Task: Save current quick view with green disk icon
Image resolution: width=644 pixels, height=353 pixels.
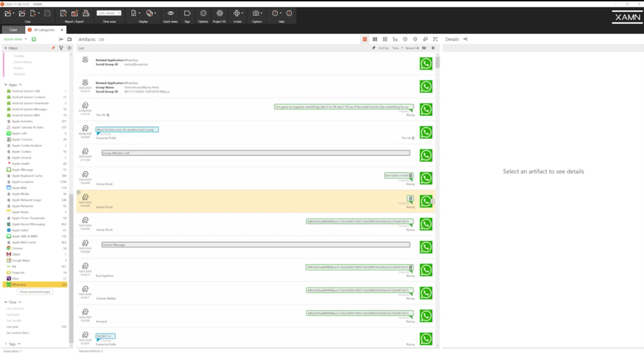Action: [x=34, y=40]
